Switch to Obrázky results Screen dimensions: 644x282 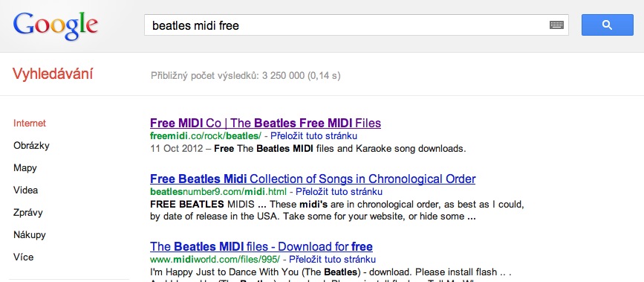coord(31,145)
